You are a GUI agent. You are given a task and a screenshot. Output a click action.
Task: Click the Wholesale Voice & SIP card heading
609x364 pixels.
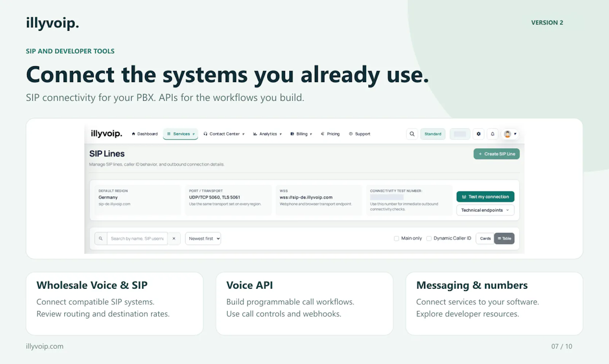(x=92, y=285)
